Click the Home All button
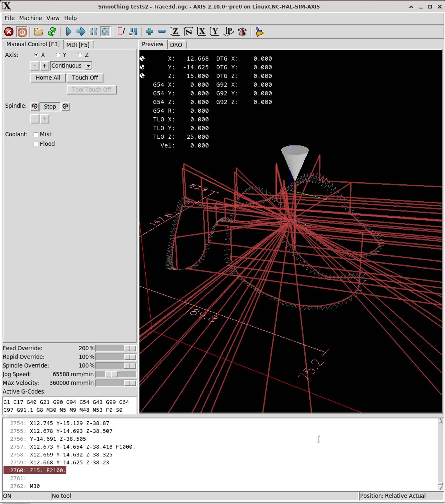Screen dimensions: 445x504 pyautogui.click(x=48, y=78)
